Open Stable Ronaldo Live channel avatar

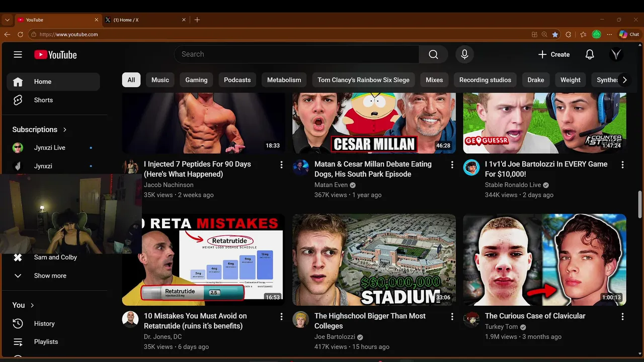click(x=471, y=167)
